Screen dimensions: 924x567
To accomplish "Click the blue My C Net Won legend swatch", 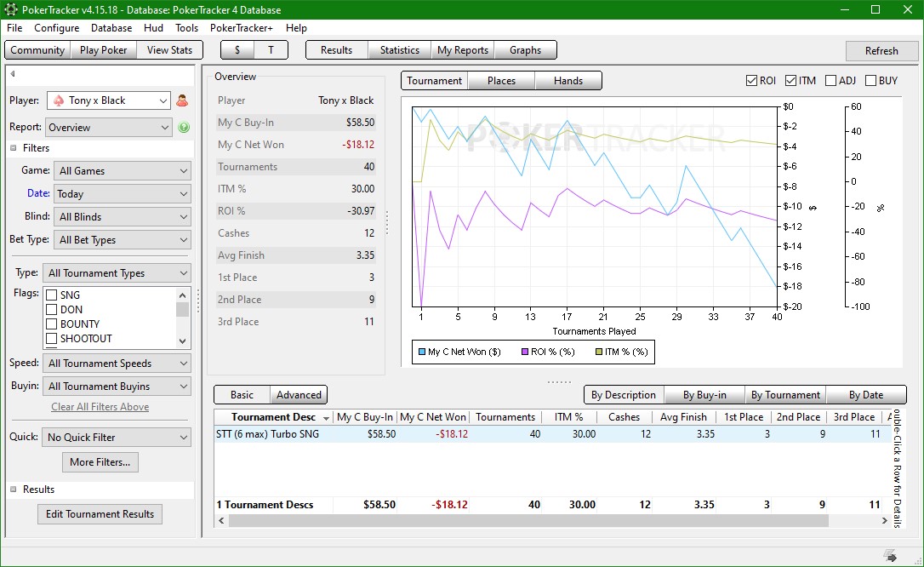I will [421, 352].
